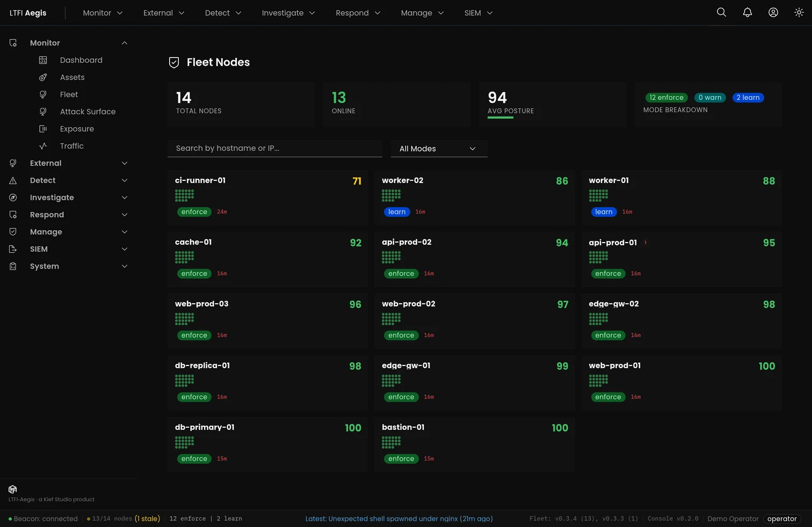This screenshot has width=812, height=527.
Task: Select the edge-gw-02 hostname
Action: tap(614, 304)
